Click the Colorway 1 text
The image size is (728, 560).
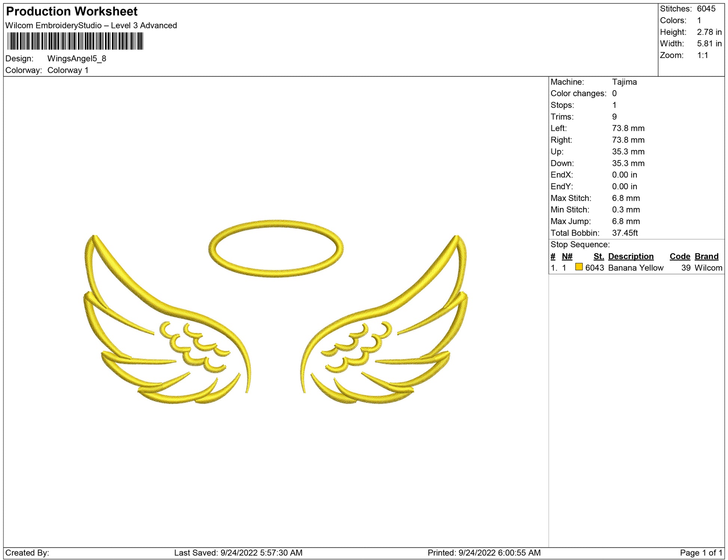point(68,70)
